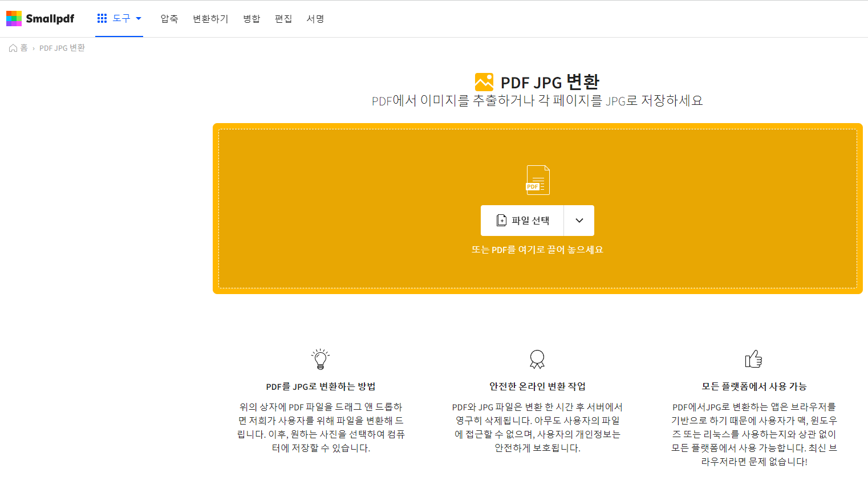The height and width of the screenshot is (485, 868).
Task: Click the PDF JPG 변환 breadcrumb link
Action: point(62,48)
